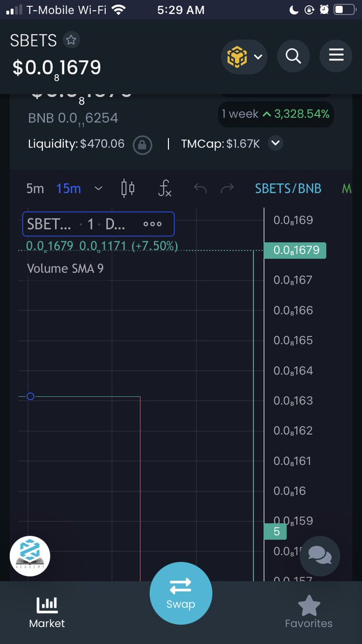Click the SBETS token name in header

[x=33, y=40]
